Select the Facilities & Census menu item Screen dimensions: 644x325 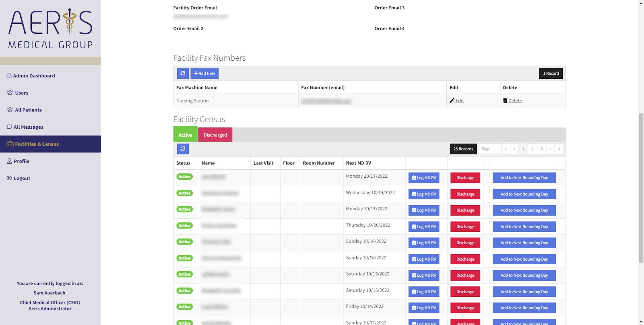point(37,144)
